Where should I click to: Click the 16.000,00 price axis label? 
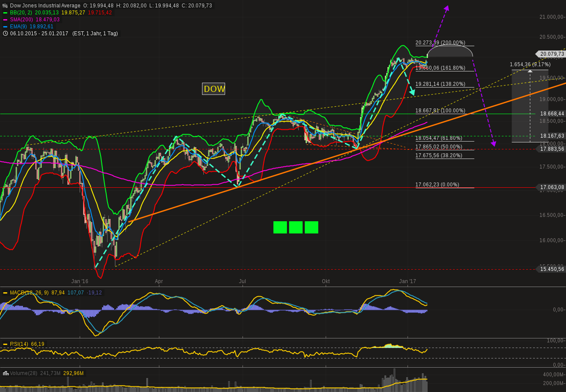pyautogui.click(x=552, y=240)
